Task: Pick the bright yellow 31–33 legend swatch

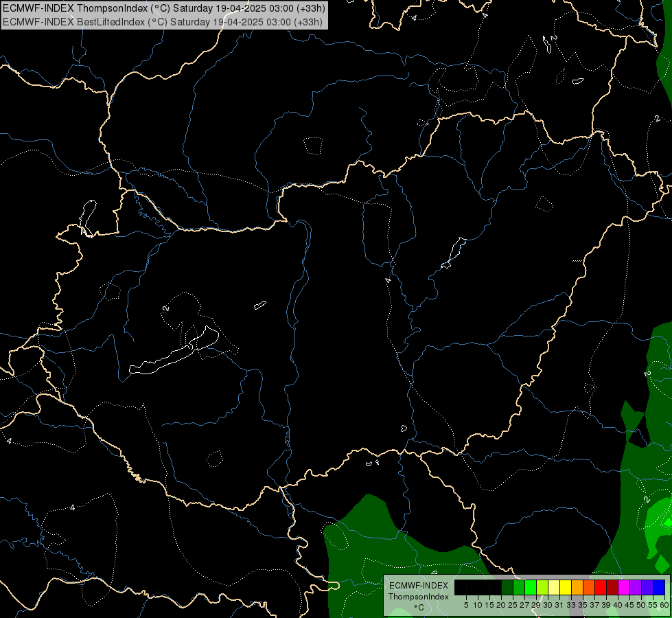Action: tap(566, 587)
